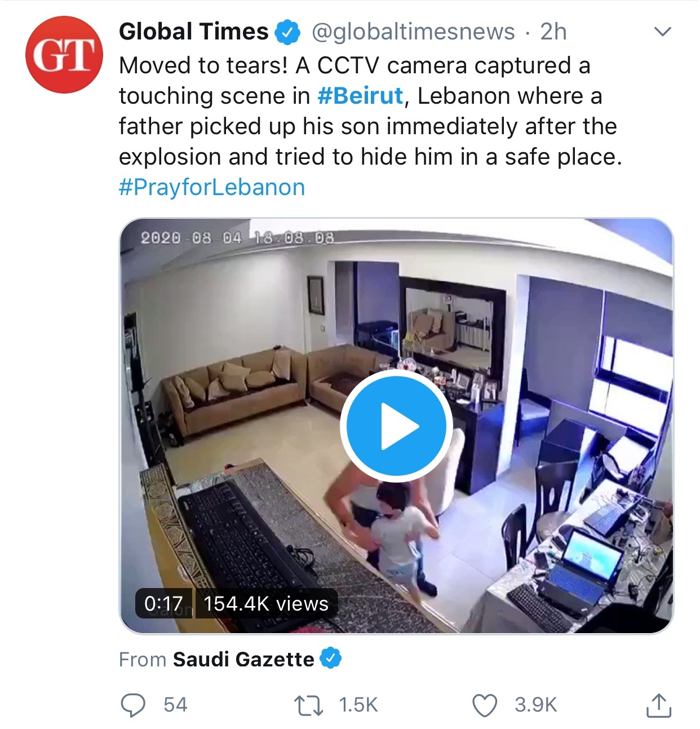Viewport: 700px width, 729px height.
Task: View the 1.5K retweets count
Action: pyautogui.click(x=358, y=705)
